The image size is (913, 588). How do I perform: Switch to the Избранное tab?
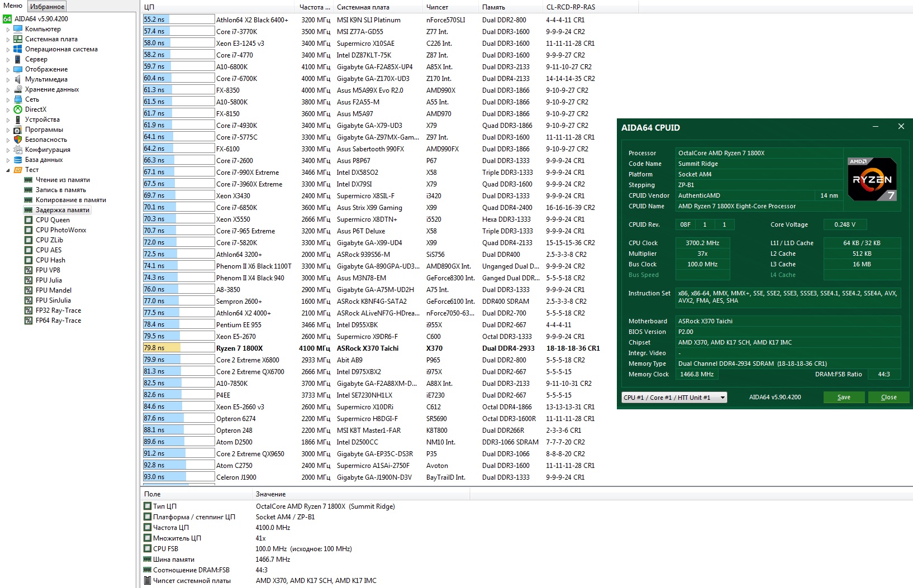tap(47, 7)
